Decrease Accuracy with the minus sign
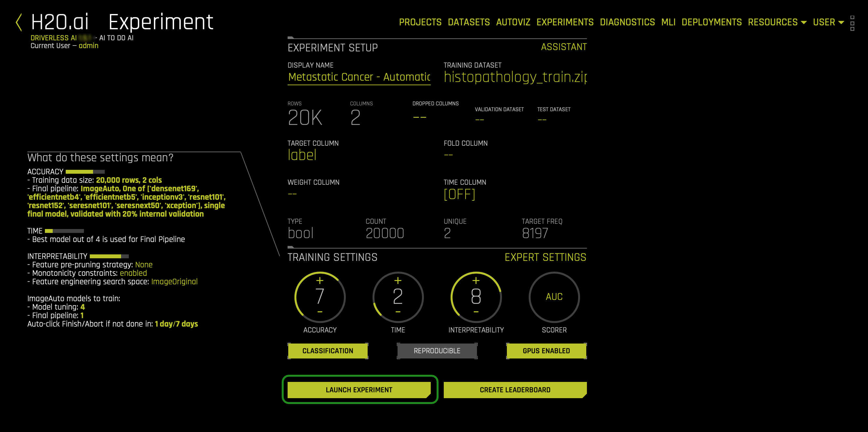This screenshot has height=432, width=868. click(320, 312)
